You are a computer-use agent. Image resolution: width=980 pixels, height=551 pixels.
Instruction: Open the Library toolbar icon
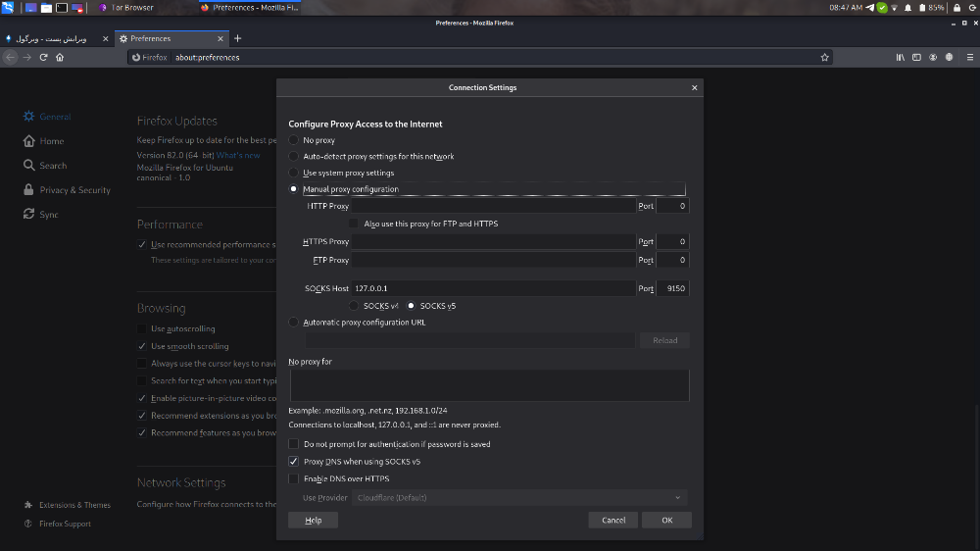tap(900, 57)
